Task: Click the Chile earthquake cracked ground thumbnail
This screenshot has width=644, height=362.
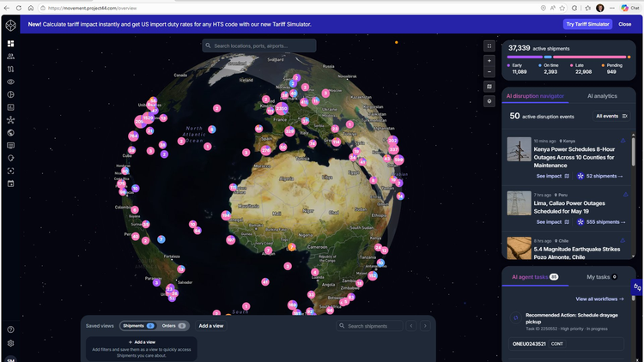Action: tap(519, 248)
